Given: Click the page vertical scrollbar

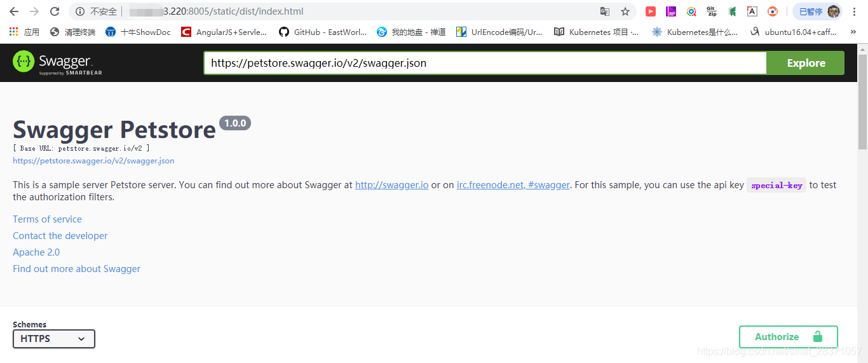Looking at the screenshot, I should [x=862, y=102].
